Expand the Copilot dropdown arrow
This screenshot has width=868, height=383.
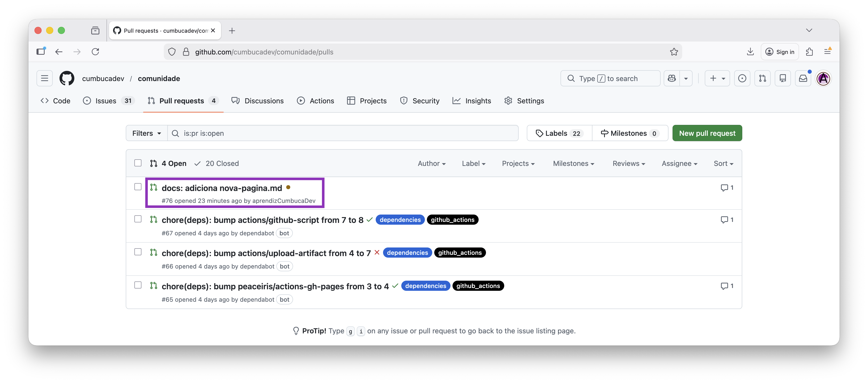[686, 79]
